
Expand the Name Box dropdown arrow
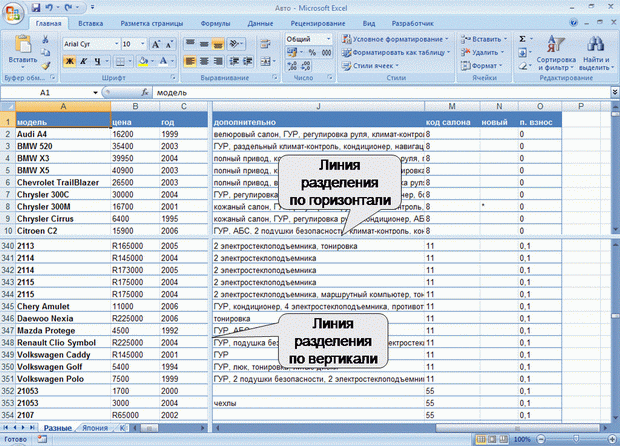pyautogui.click(x=95, y=93)
